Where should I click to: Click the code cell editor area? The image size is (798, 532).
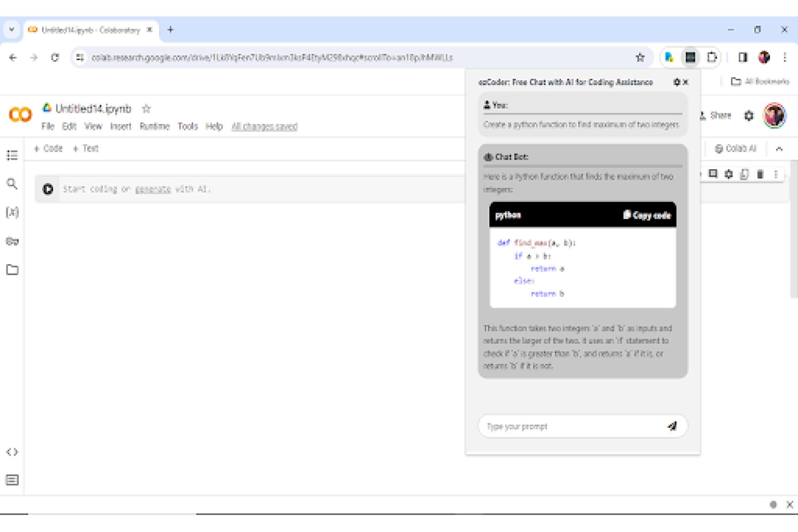tap(261, 189)
